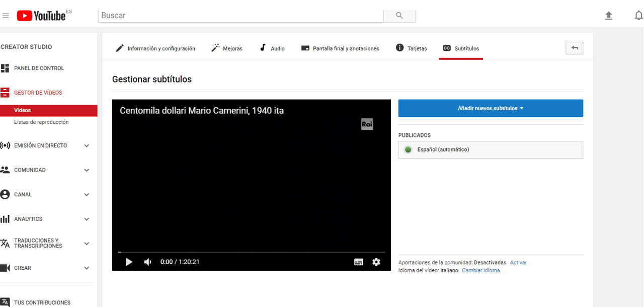The height and width of the screenshot is (307, 644).
Task: Click the Traducciones y transcripciones translate icon
Action: [x=5, y=244]
